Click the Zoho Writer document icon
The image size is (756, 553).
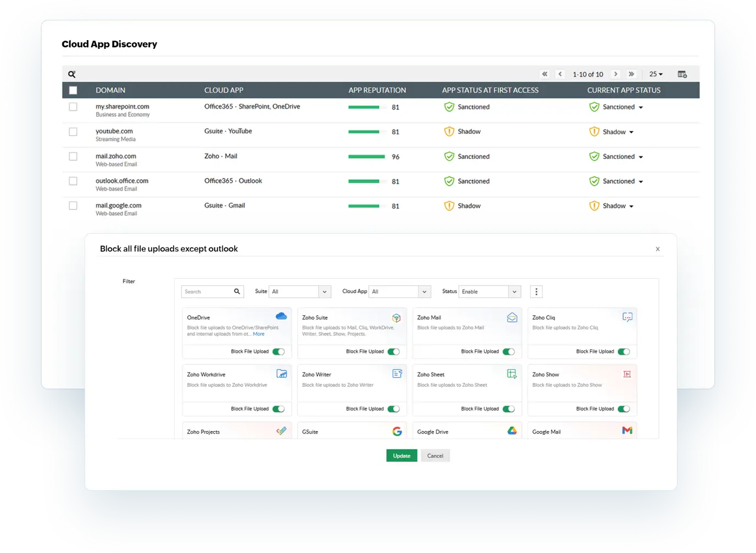[x=397, y=374]
